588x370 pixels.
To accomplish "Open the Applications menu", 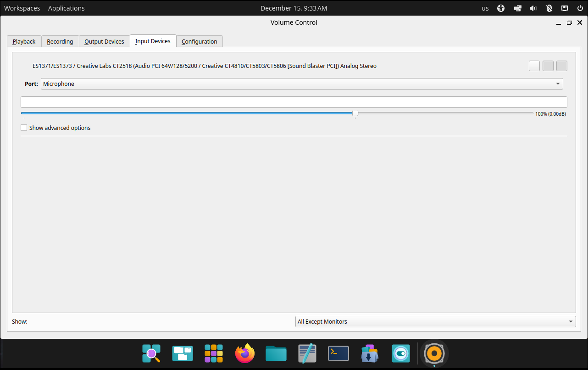I will click(66, 8).
